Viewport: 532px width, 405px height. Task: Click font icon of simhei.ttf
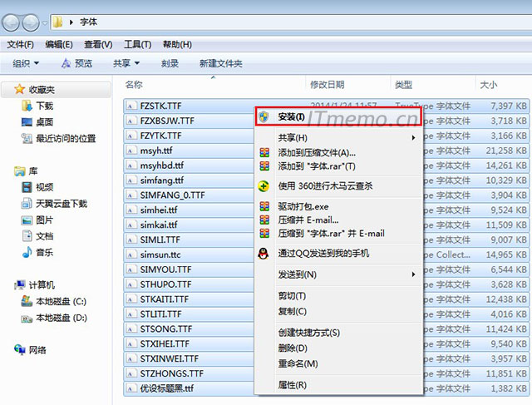pos(131,210)
